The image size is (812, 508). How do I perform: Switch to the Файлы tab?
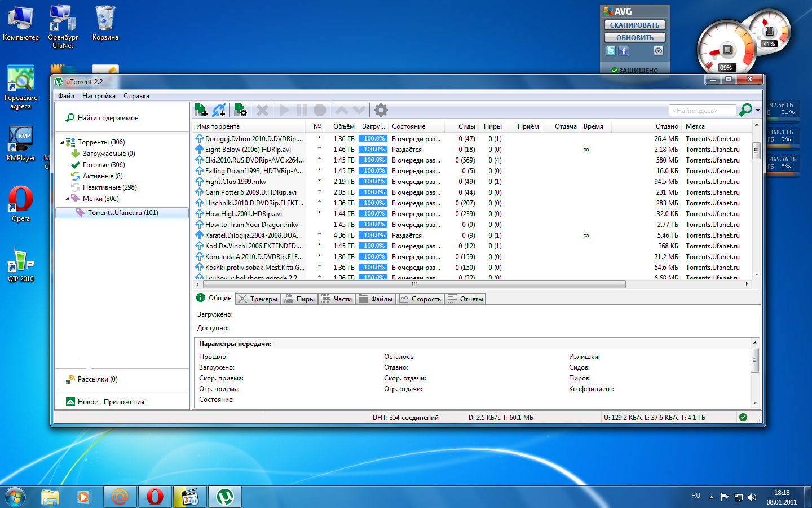(376, 299)
